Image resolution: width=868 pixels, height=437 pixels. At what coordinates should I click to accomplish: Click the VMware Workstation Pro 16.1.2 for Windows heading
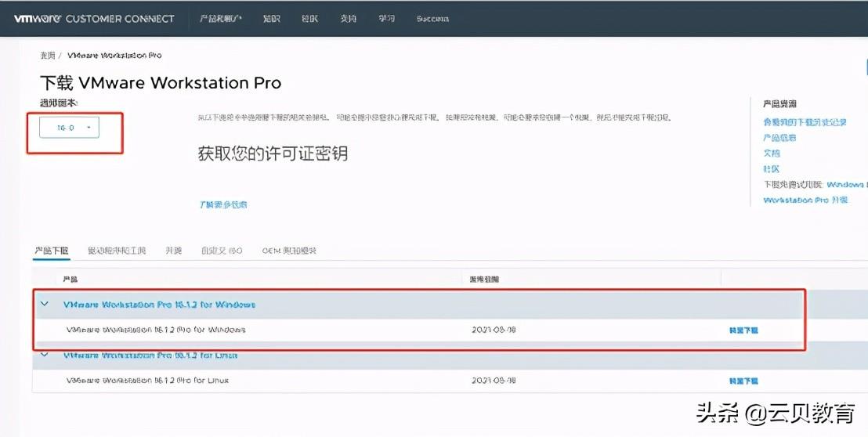coord(160,305)
